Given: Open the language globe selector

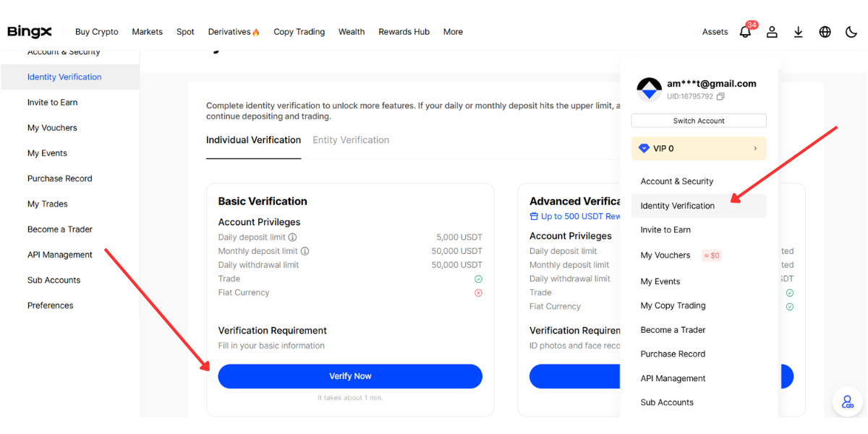Looking at the screenshot, I should tap(825, 32).
